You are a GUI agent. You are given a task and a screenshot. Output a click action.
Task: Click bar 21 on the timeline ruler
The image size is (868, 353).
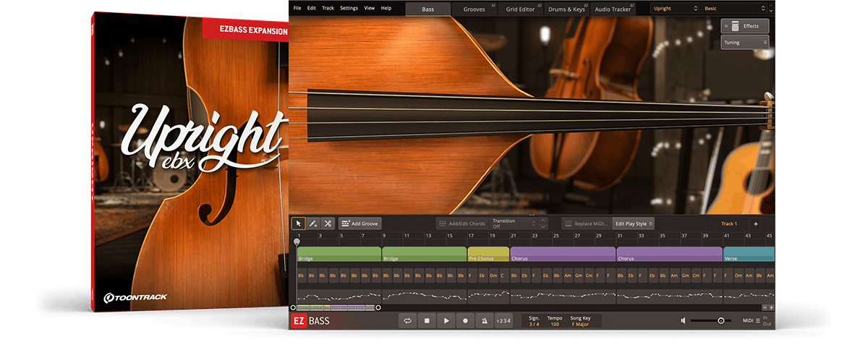(x=514, y=236)
